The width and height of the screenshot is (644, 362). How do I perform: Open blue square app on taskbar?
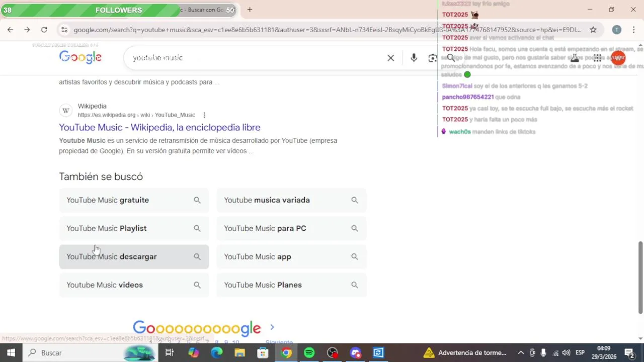pyautogui.click(x=378, y=352)
